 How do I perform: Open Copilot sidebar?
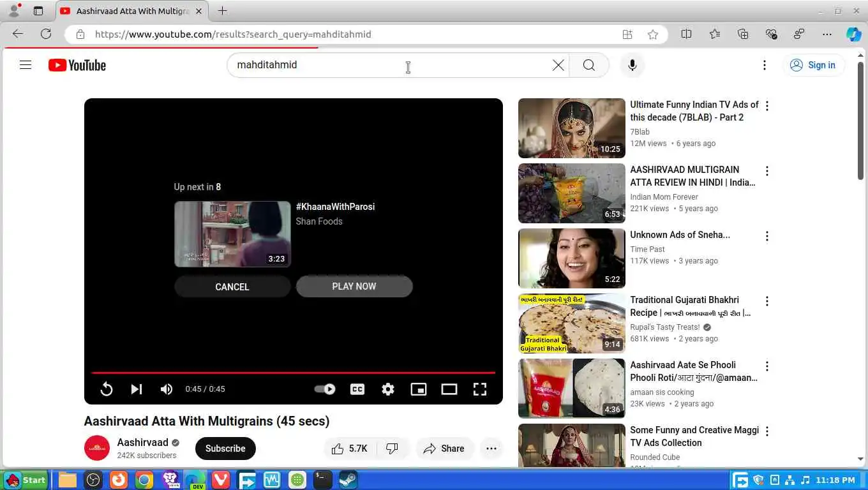(x=854, y=34)
